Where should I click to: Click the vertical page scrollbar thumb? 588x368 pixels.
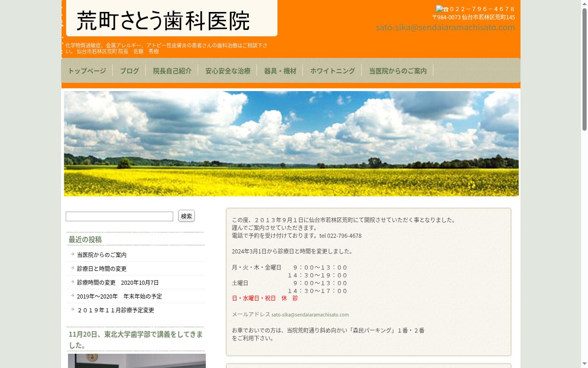584,69
